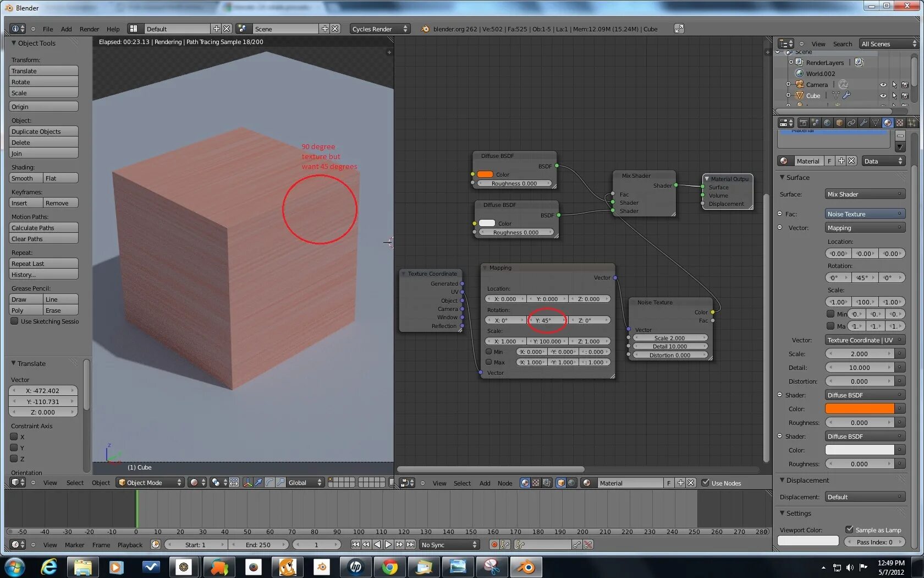Click the Duplicate Objects button

click(43, 132)
